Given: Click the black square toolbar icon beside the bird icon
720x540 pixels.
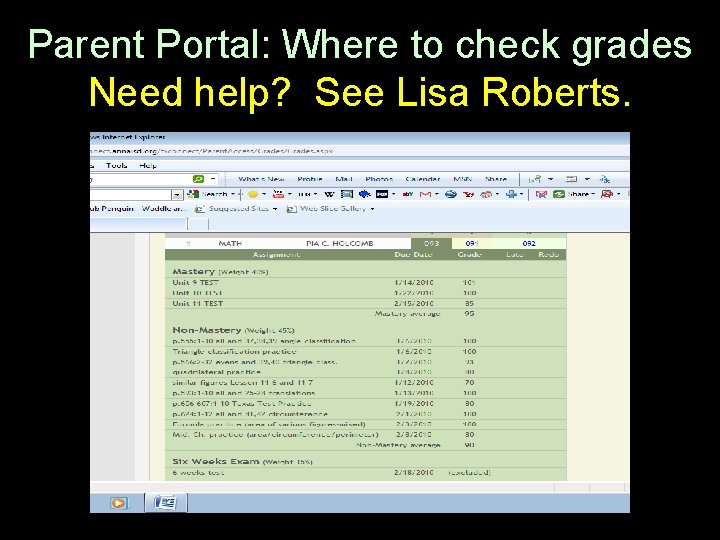Looking at the screenshot, I should point(382,194).
